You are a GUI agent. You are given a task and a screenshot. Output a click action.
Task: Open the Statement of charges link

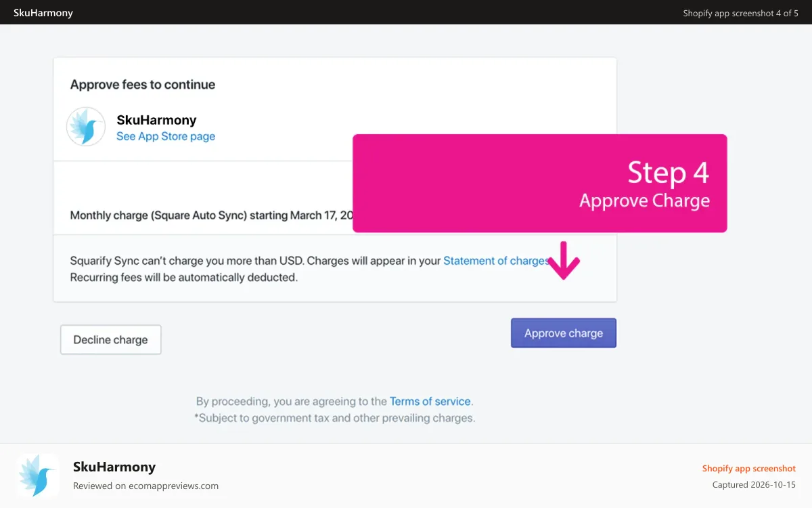coord(496,261)
